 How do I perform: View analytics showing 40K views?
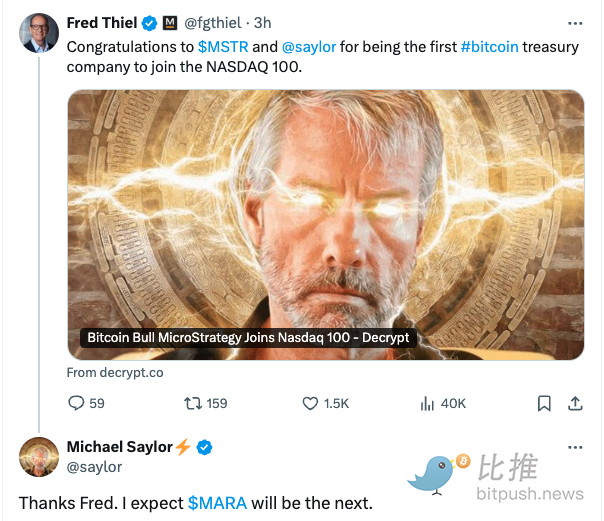(428, 403)
